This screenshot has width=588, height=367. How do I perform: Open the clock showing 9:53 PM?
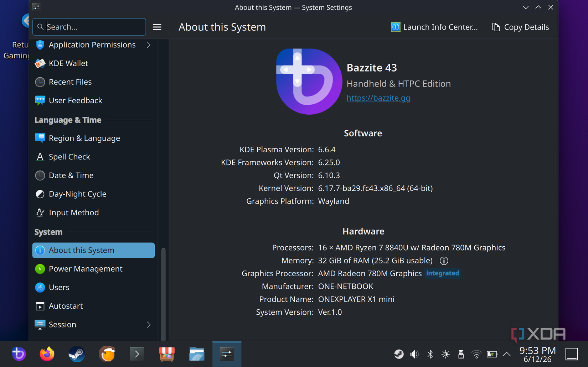click(537, 355)
